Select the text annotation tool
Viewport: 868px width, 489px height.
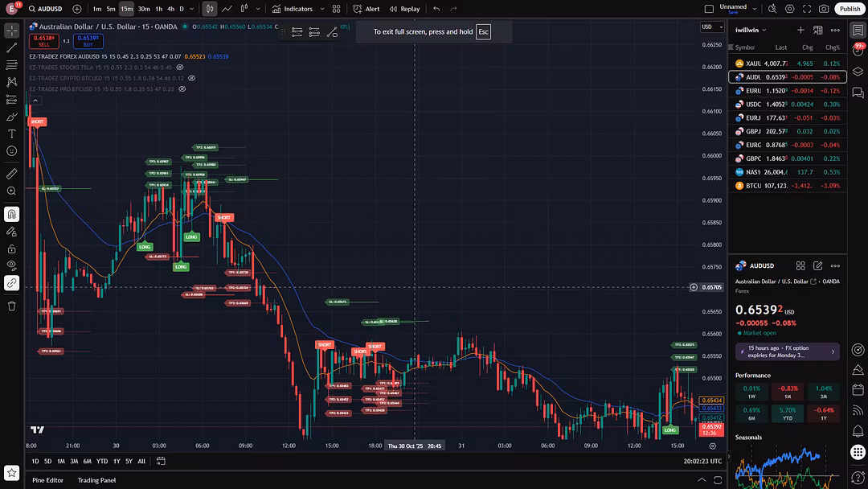(x=12, y=134)
